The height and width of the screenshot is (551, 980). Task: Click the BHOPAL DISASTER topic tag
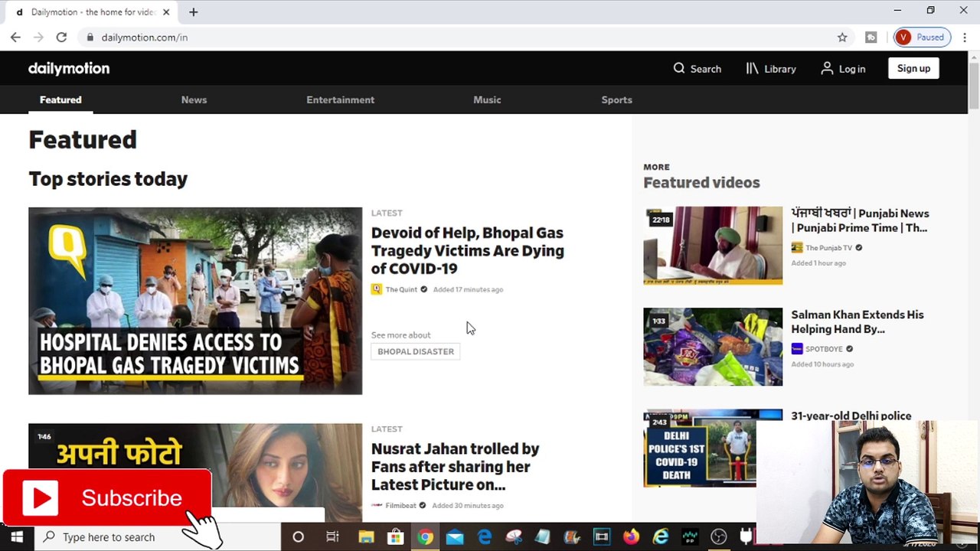(x=416, y=351)
